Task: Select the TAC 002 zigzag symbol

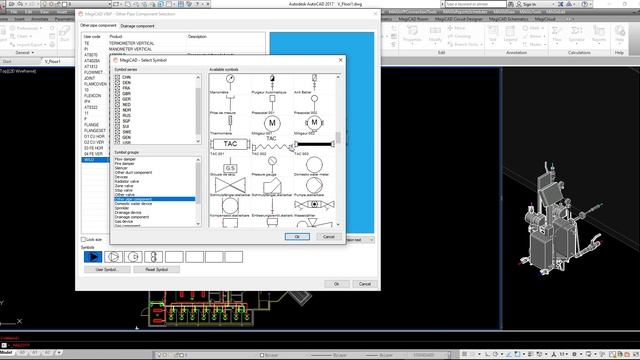Action: (272, 146)
